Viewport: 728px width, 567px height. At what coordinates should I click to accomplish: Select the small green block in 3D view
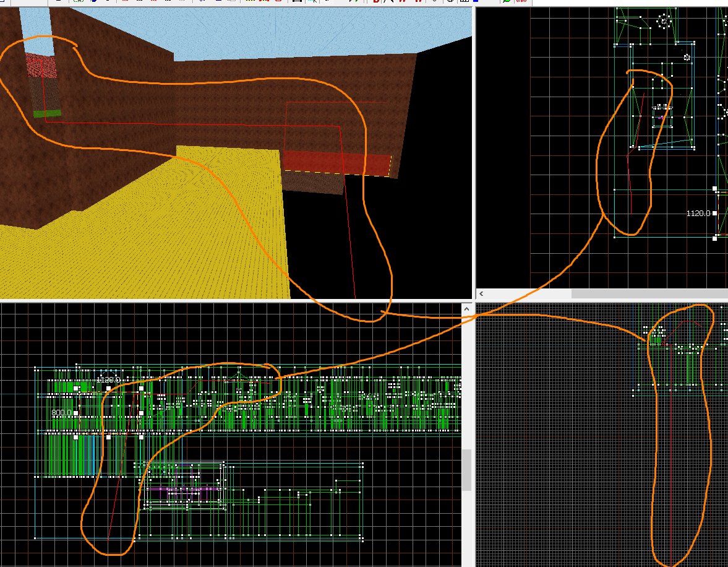47,113
